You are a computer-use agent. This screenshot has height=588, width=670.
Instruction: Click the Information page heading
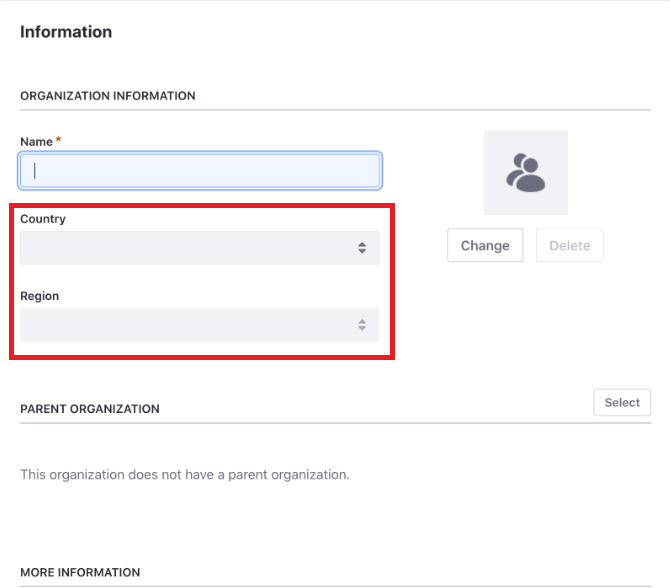(66, 32)
